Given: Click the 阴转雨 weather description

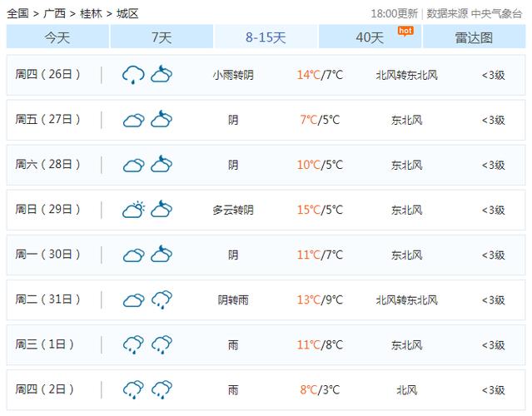Looking at the screenshot, I should [233, 300].
